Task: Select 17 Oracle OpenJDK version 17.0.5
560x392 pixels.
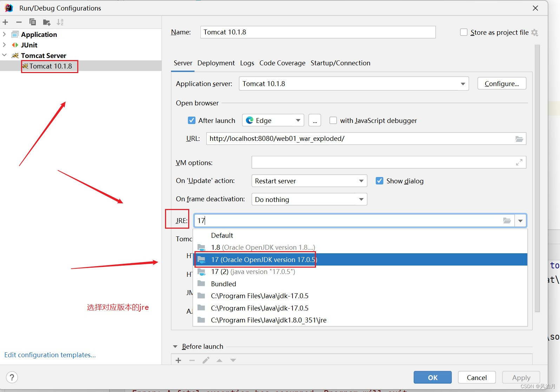Action: (x=360, y=260)
